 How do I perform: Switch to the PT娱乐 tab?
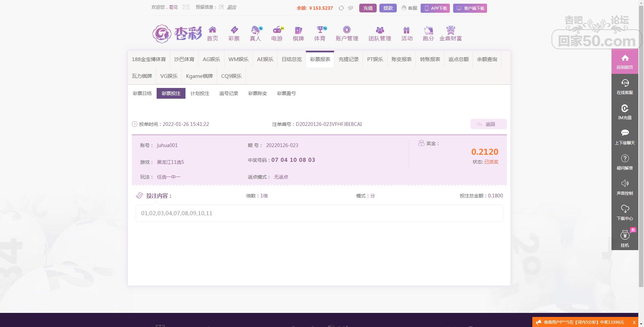click(375, 59)
